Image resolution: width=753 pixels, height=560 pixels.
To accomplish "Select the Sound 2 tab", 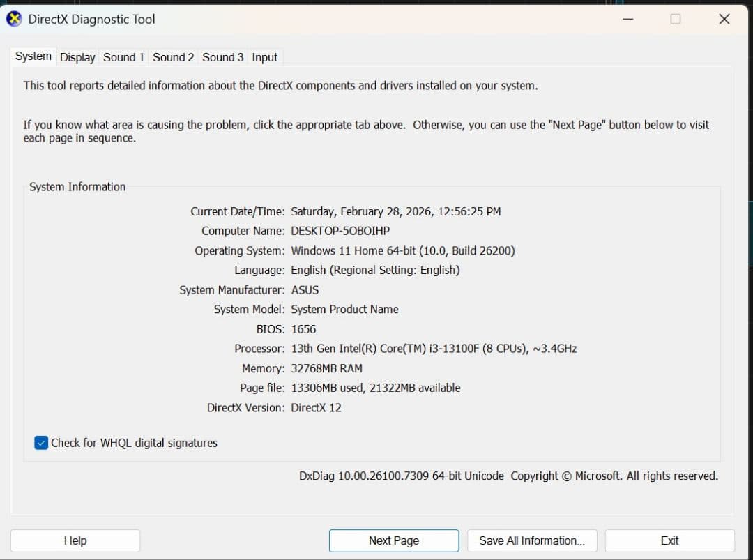I will click(x=173, y=57).
